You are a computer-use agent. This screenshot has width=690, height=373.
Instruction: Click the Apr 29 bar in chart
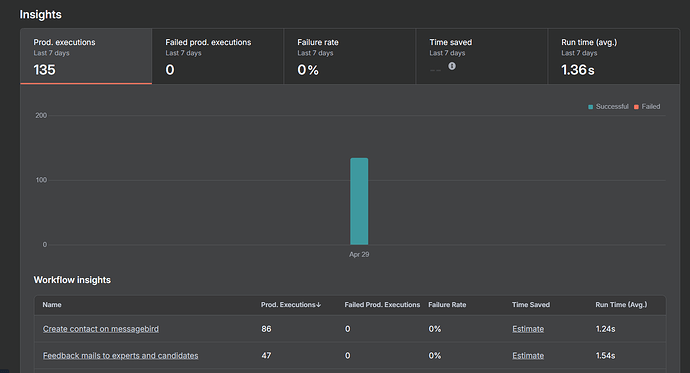pos(359,201)
